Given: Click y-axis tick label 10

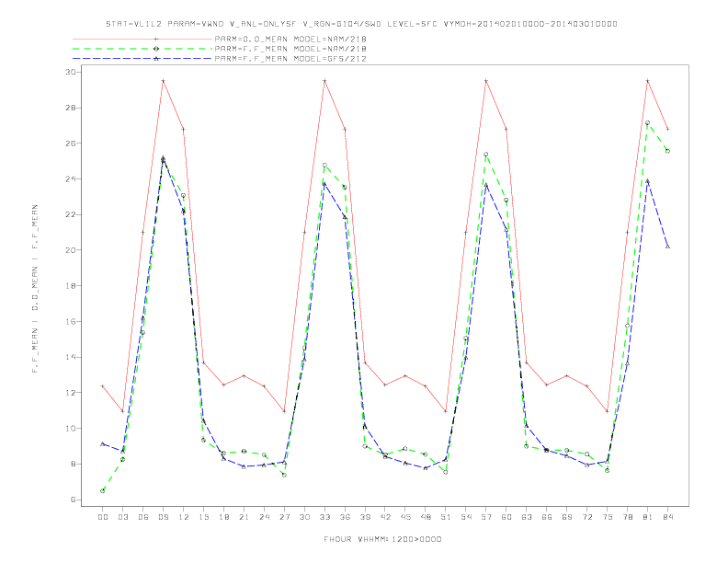Looking at the screenshot, I should click(x=71, y=429).
